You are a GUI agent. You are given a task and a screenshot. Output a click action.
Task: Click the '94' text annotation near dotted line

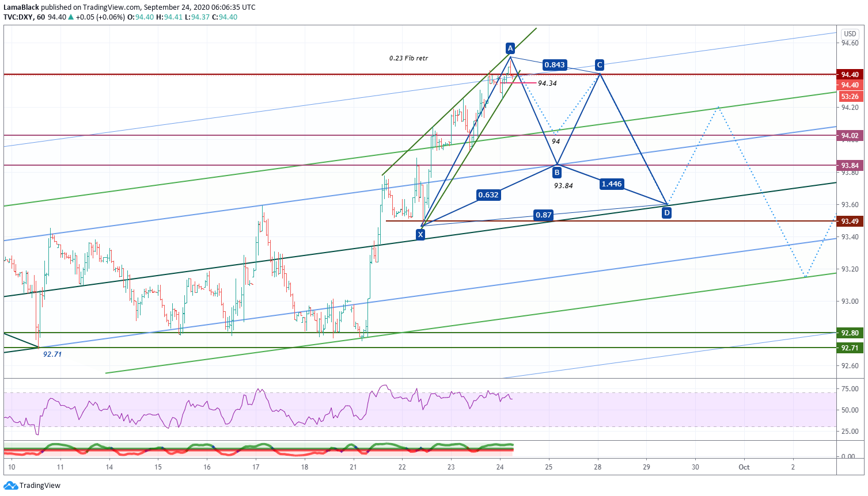pos(556,142)
